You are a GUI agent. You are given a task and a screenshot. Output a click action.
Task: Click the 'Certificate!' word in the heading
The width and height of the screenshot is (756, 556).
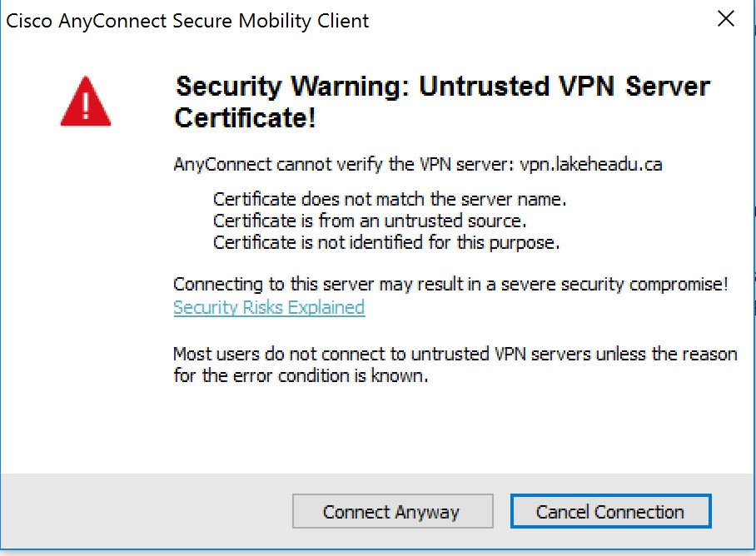[245, 118]
